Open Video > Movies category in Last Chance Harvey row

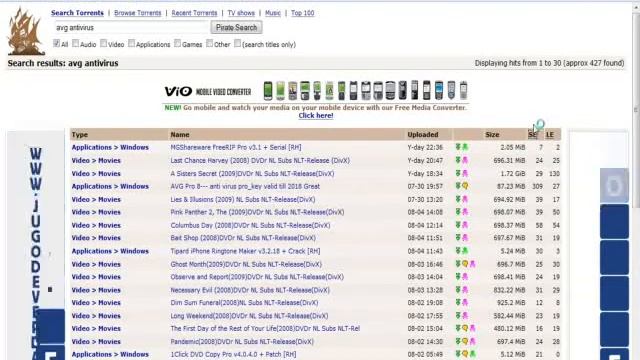(96, 161)
